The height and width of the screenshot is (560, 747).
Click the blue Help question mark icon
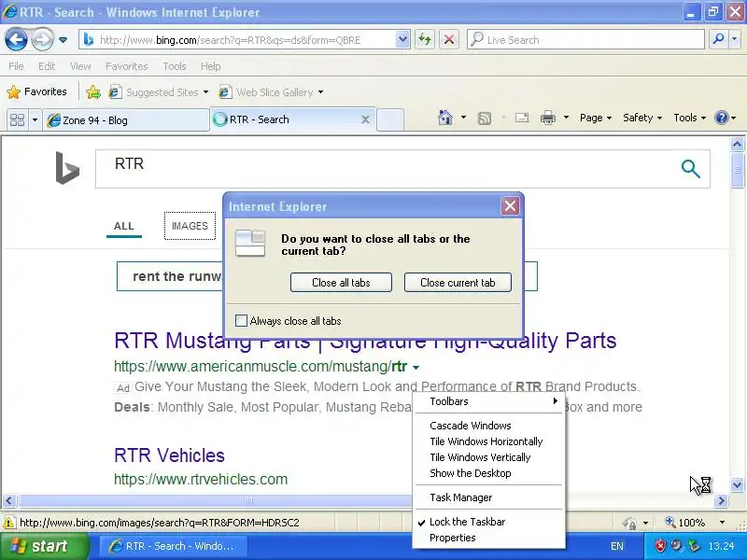(x=721, y=118)
